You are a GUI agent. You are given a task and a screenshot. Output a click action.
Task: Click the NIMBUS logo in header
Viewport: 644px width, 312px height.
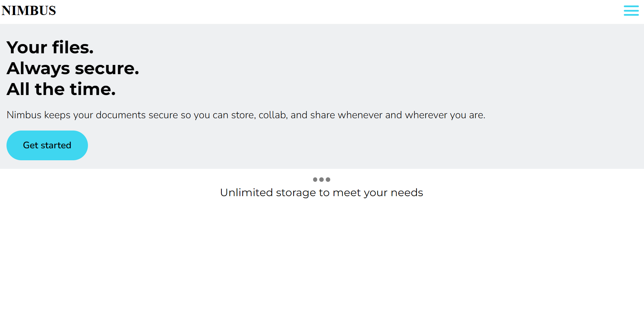tap(29, 11)
